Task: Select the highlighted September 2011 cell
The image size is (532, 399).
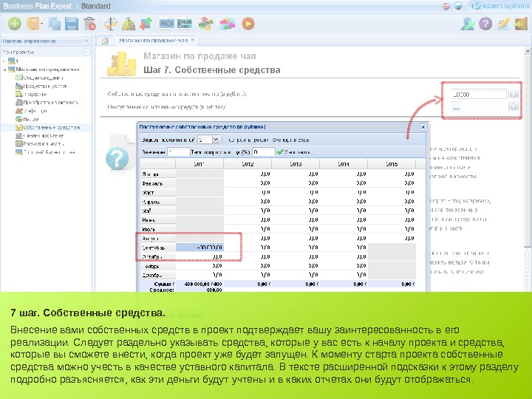Action: pos(199,248)
